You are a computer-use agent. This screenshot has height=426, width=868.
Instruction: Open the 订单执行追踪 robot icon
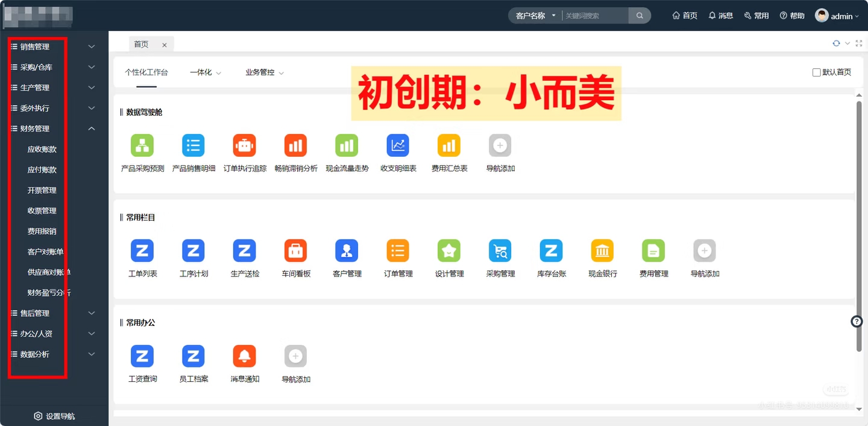click(x=245, y=145)
